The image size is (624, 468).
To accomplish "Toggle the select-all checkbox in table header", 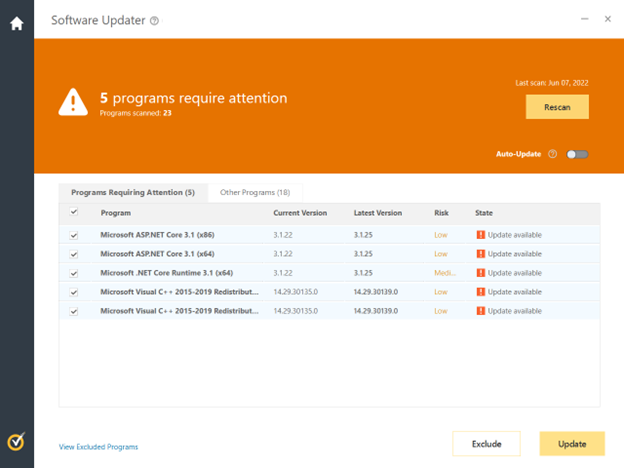I will 74,212.
